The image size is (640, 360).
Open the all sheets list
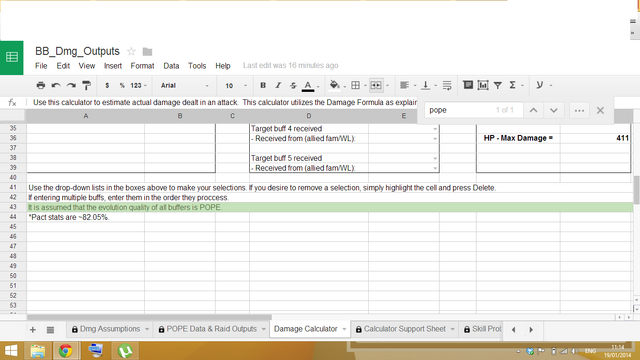tap(50, 330)
